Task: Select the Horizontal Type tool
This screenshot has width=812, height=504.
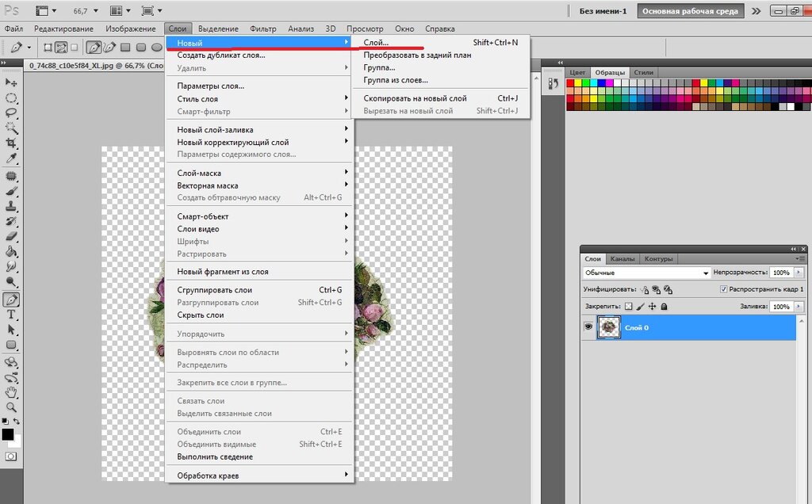Action: [x=11, y=315]
